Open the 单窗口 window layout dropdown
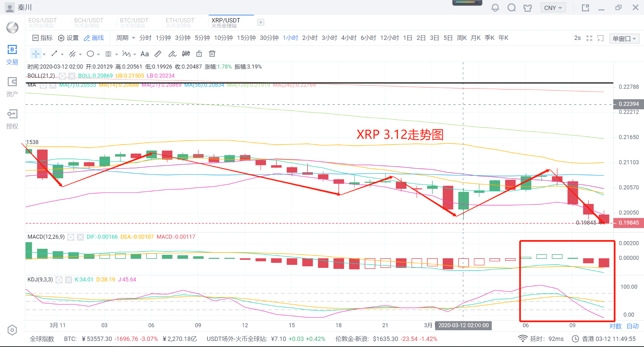 624,39
